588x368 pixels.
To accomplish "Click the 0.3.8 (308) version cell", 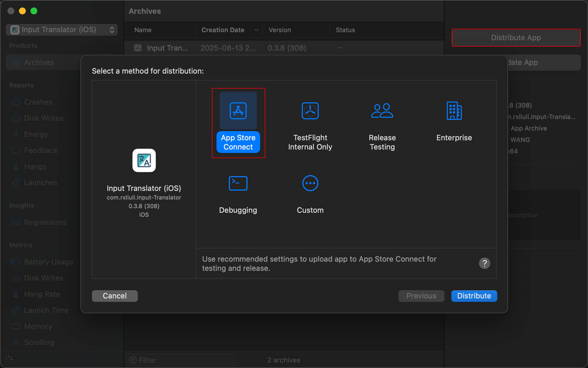I will click(287, 48).
